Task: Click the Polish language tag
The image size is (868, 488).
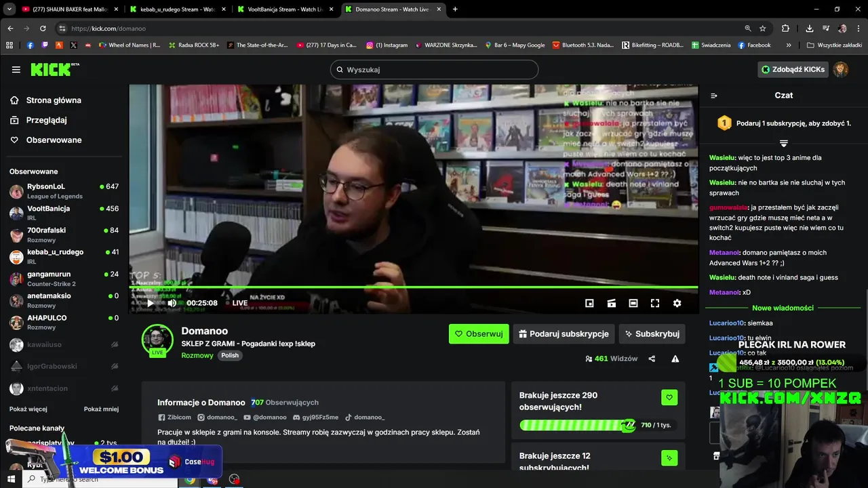Action: [x=230, y=355]
